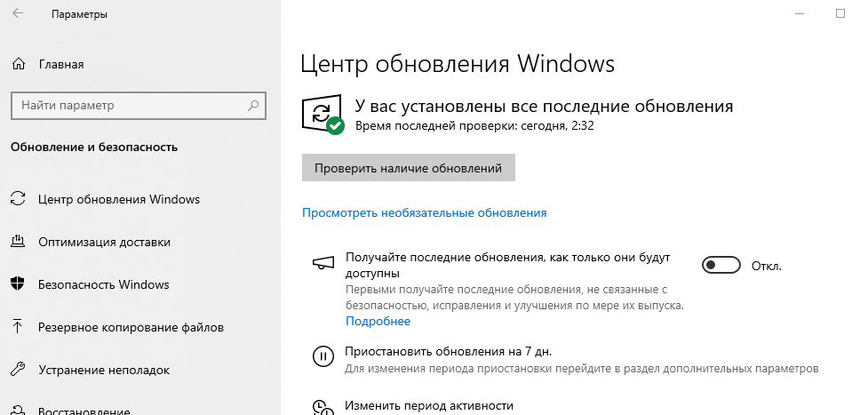Click the Windows Update sync arrows icon in sidebar
Viewport: 868px width, 415px height.
pyautogui.click(x=19, y=199)
